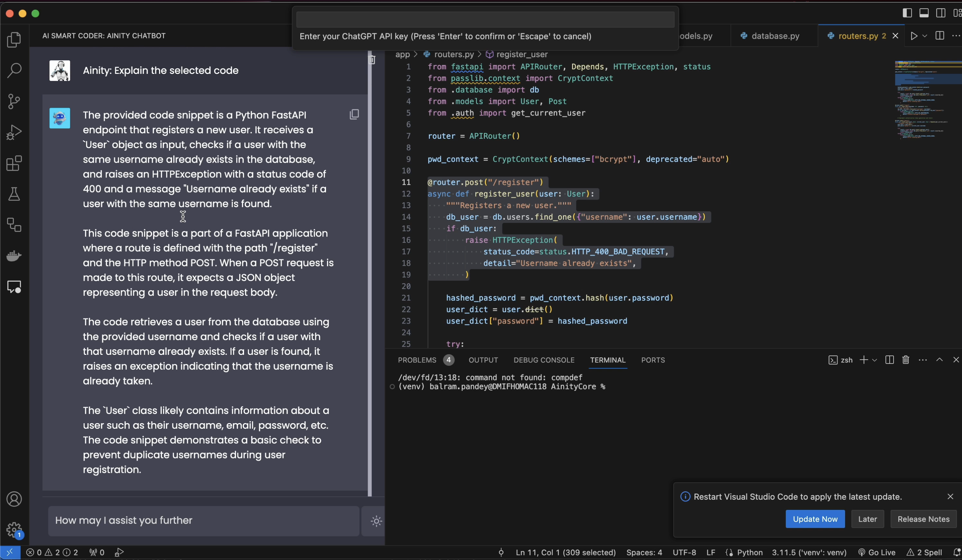Click the 'app' breadcrumb segment
Image resolution: width=962 pixels, height=560 pixels.
pos(402,55)
